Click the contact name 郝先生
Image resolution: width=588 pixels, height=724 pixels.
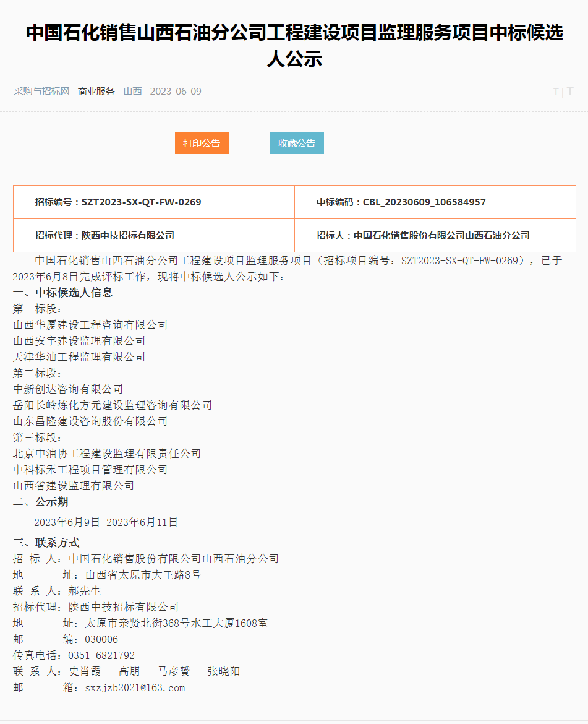tap(85, 592)
